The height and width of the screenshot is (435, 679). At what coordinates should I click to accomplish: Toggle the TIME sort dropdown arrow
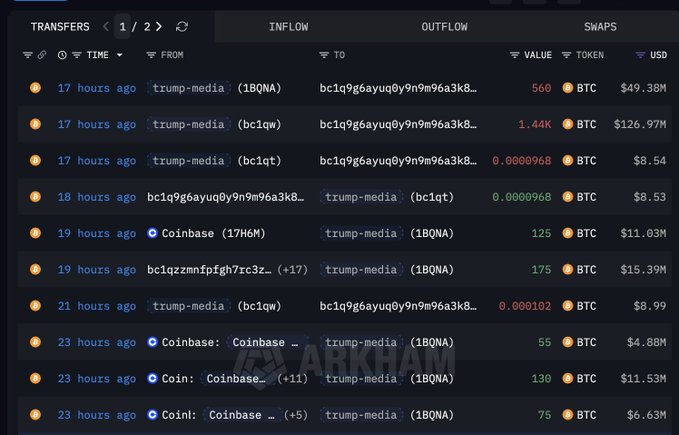click(121, 55)
